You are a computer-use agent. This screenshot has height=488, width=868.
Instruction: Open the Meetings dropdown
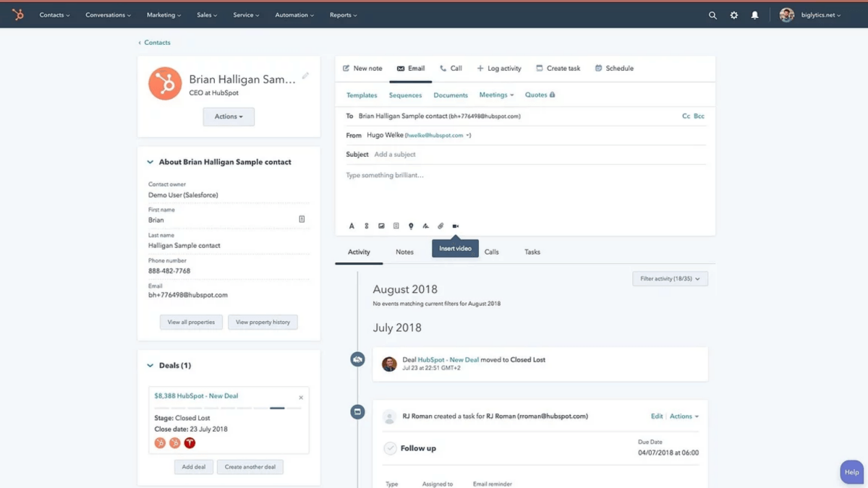[x=496, y=95]
